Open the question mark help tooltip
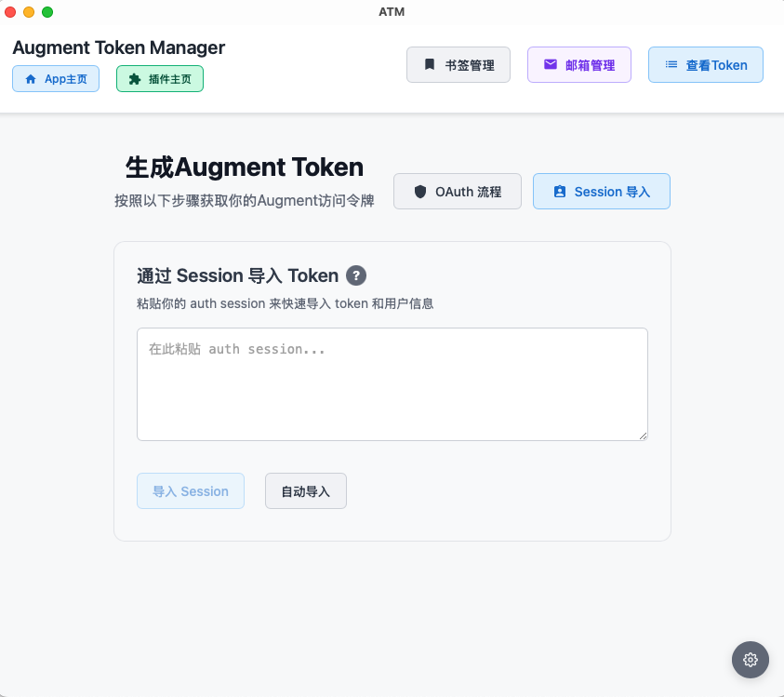 355,275
